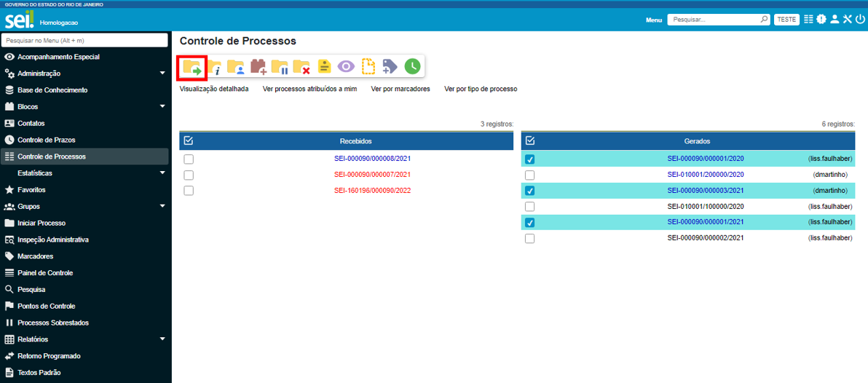Expand the Grupos sidebar submenu
Image resolution: width=868 pixels, height=383 pixels.
point(162,207)
